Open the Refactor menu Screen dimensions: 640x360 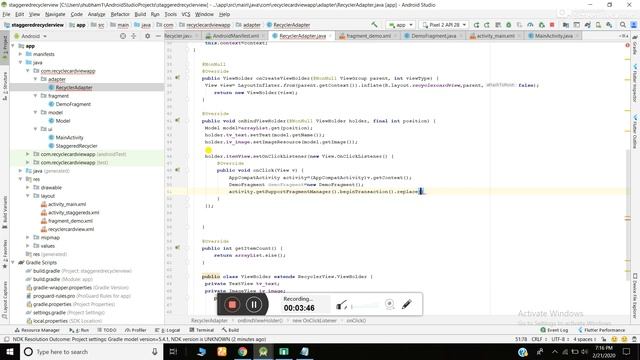coord(120,14)
